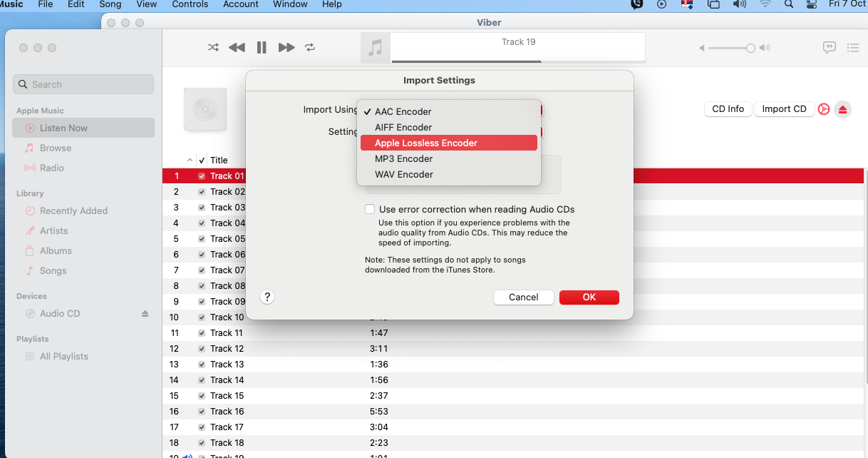
Task: Uncheck the Track 01 checkbox
Action: point(202,175)
